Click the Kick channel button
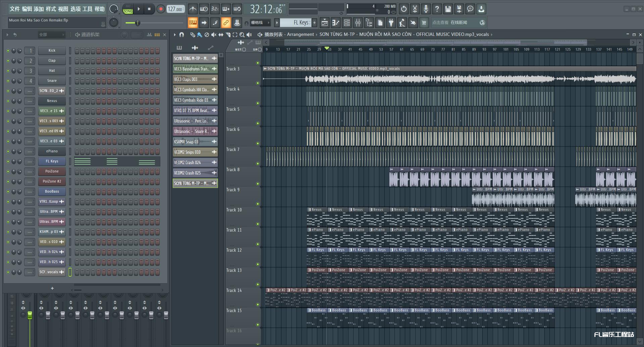The height and width of the screenshot is (347, 644). coord(52,51)
